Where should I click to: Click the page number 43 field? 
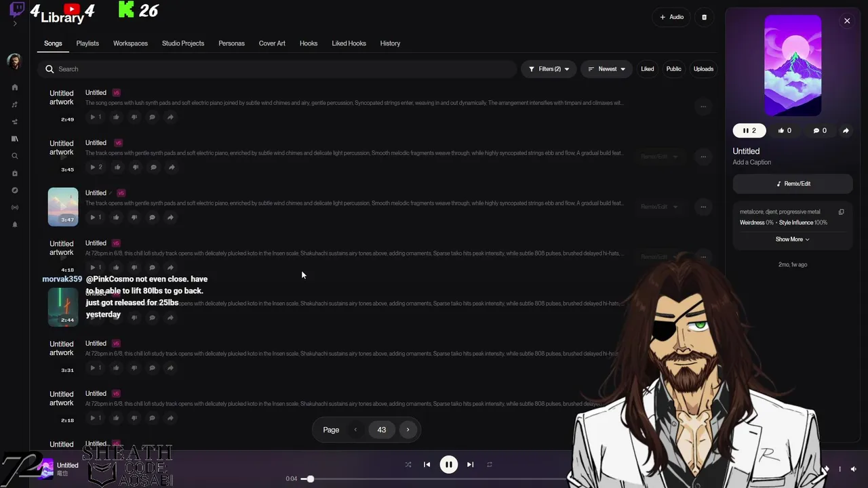point(382,430)
